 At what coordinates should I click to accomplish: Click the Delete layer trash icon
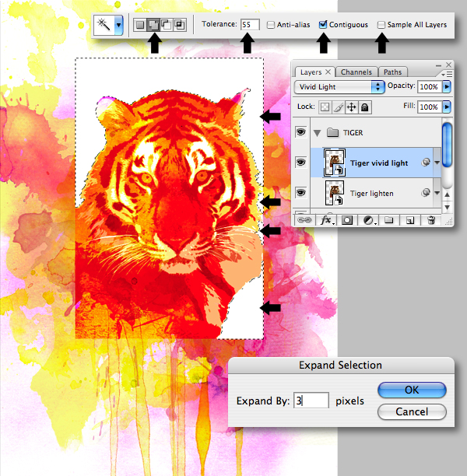tap(431, 220)
